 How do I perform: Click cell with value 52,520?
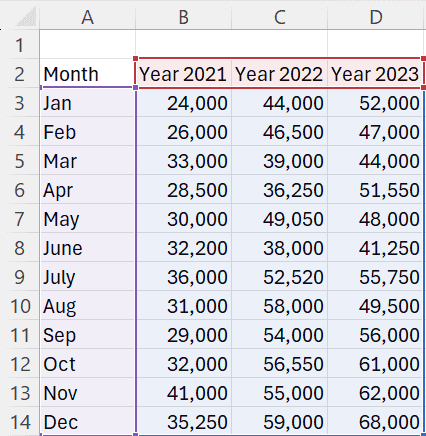tap(279, 277)
